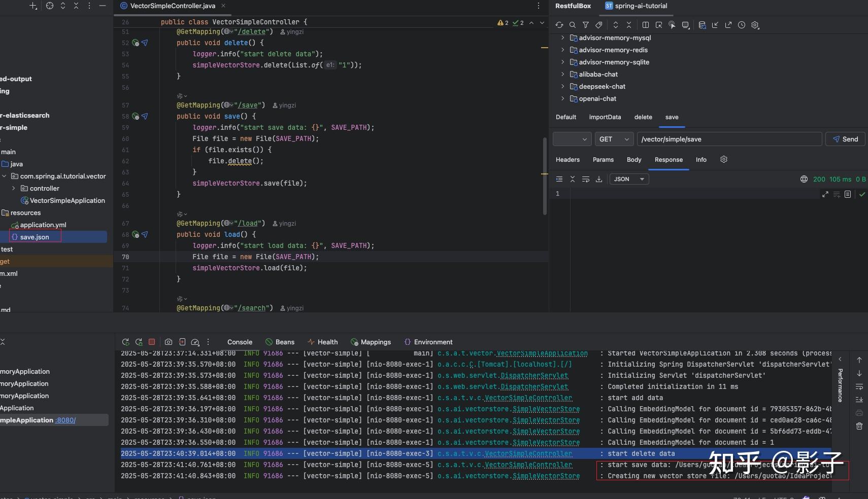This screenshot has width=868, height=499.
Task: Toggle soft-wrap in the response toolbar
Action: [x=586, y=179]
